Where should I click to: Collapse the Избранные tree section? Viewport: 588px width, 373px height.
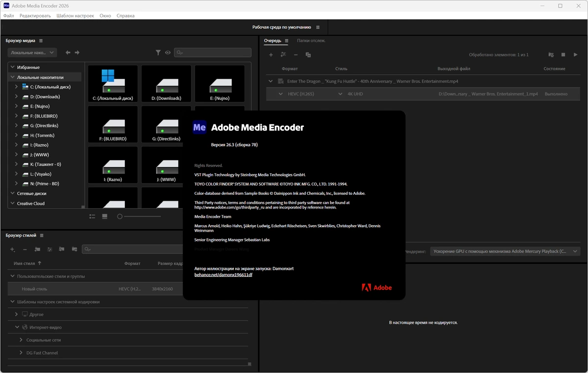pyautogui.click(x=12, y=68)
